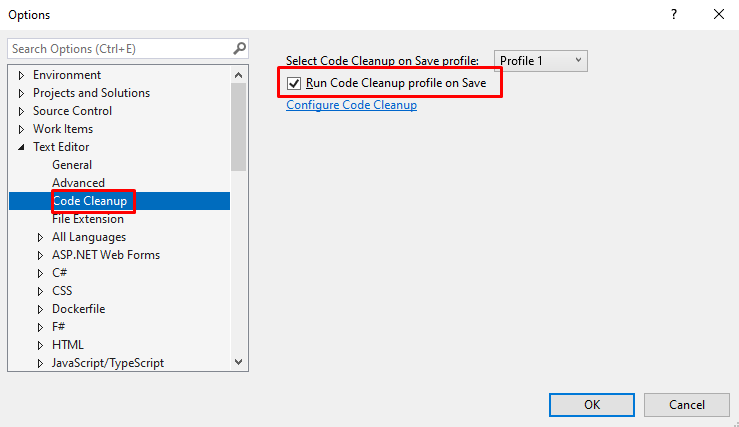Close the Options dialog
This screenshot has height=427, width=739.
[x=719, y=14]
